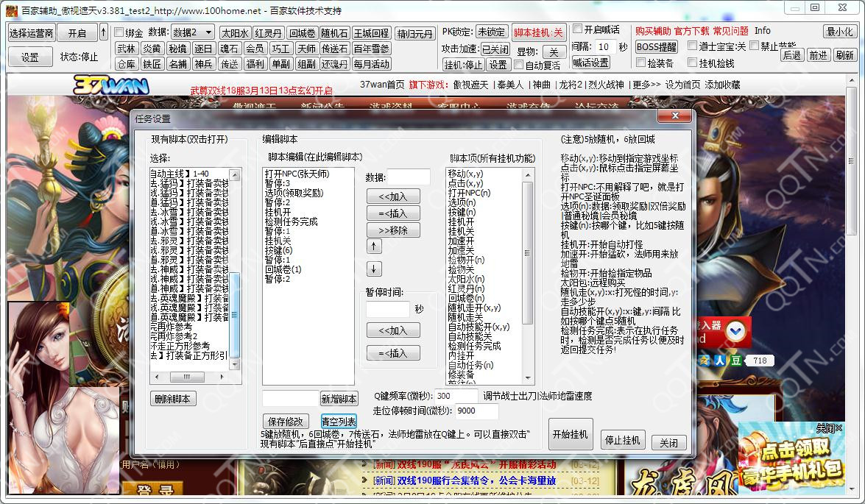The image size is (865, 504).
Task: Move script line down with ↓ arrow button
Action: 373,269
